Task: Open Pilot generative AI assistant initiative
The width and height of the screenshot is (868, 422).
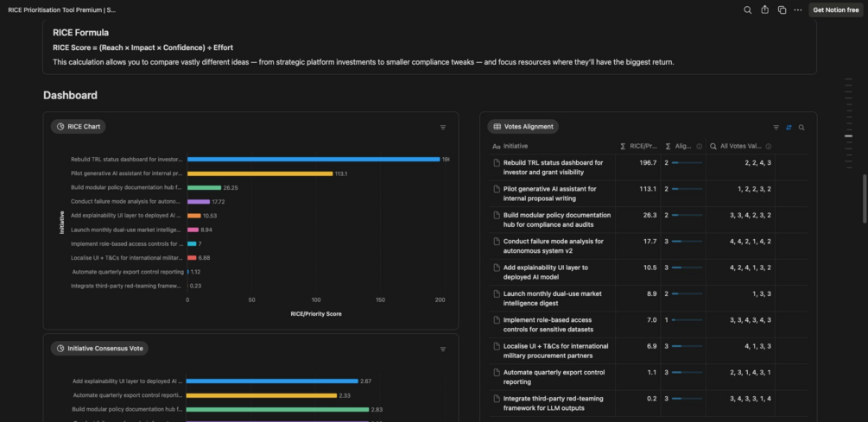Action: point(549,193)
